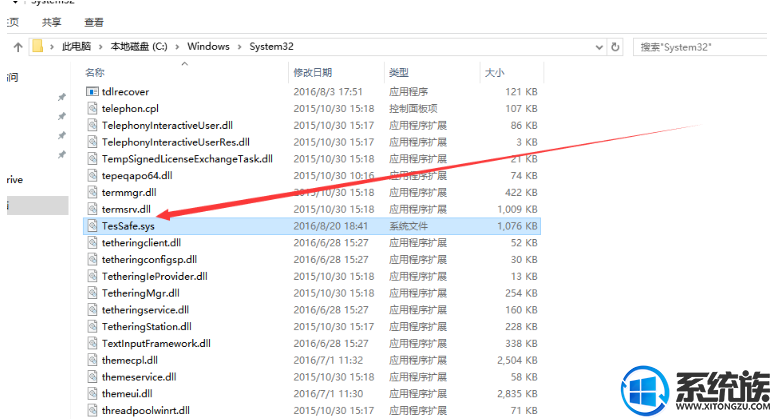
Task: Open the address bar history dropdown
Action: pos(599,47)
